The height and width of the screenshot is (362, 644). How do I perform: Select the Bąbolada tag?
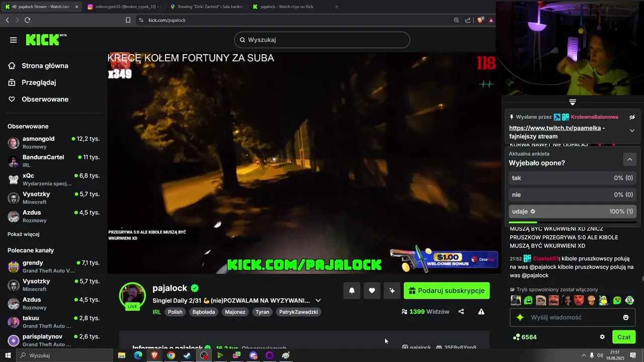pos(203,312)
